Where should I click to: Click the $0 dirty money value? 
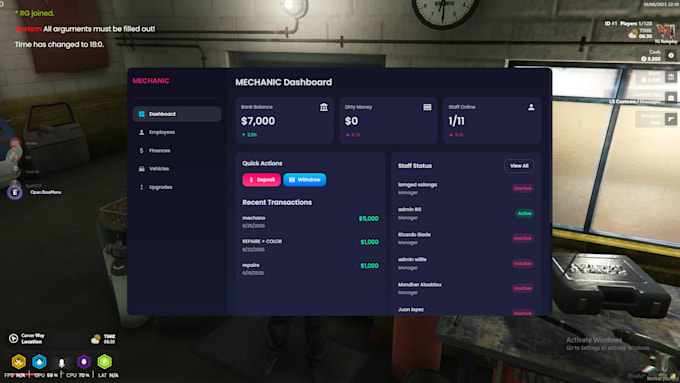tap(351, 121)
